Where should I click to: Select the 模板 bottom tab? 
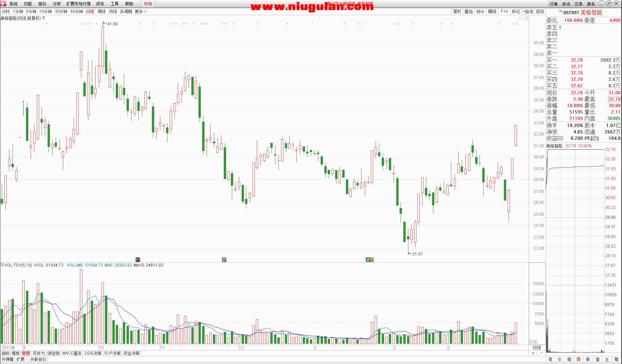(16, 354)
